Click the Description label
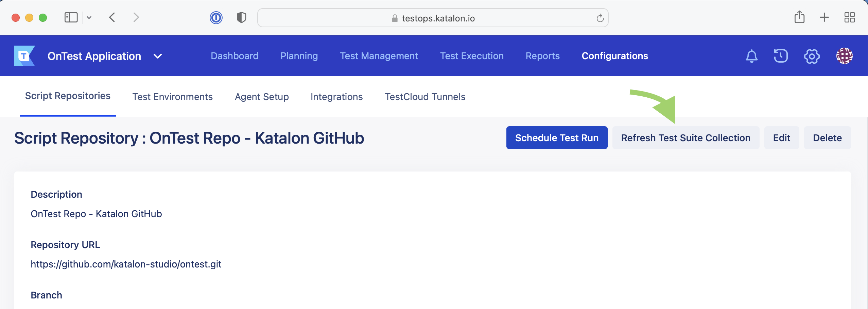Viewport: 868px width, 309px height. [56, 194]
